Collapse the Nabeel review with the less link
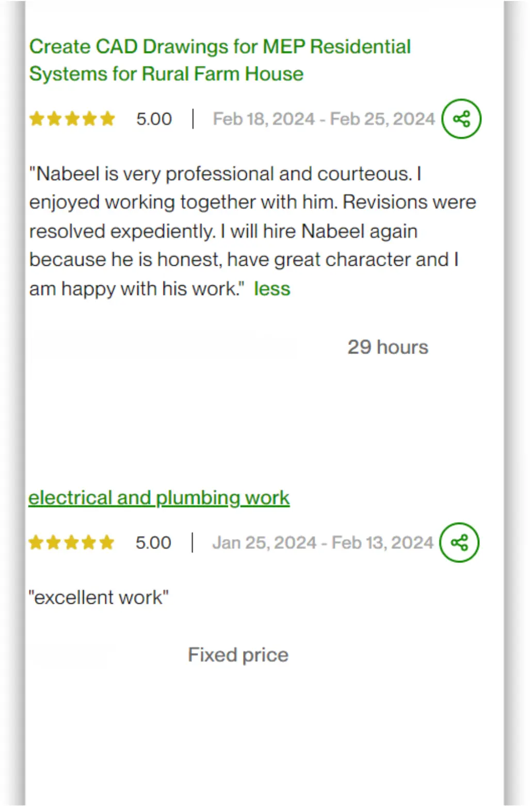The image size is (532, 806). (x=272, y=288)
